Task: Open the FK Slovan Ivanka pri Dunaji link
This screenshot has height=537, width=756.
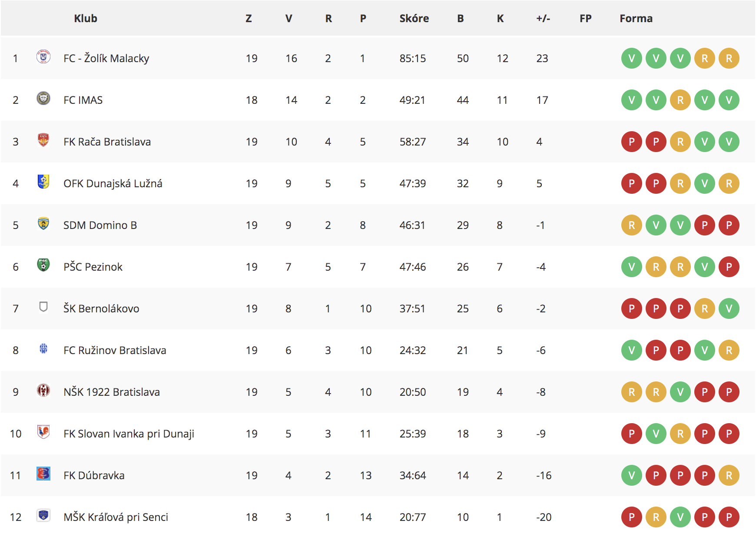Action: click(129, 434)
